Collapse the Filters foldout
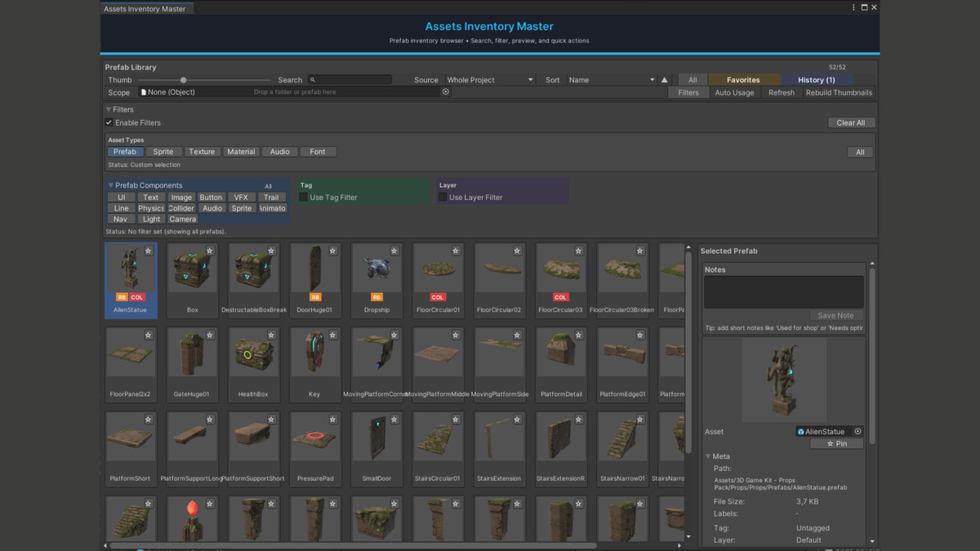The image size is (980, 551). (x=109, y=109)
